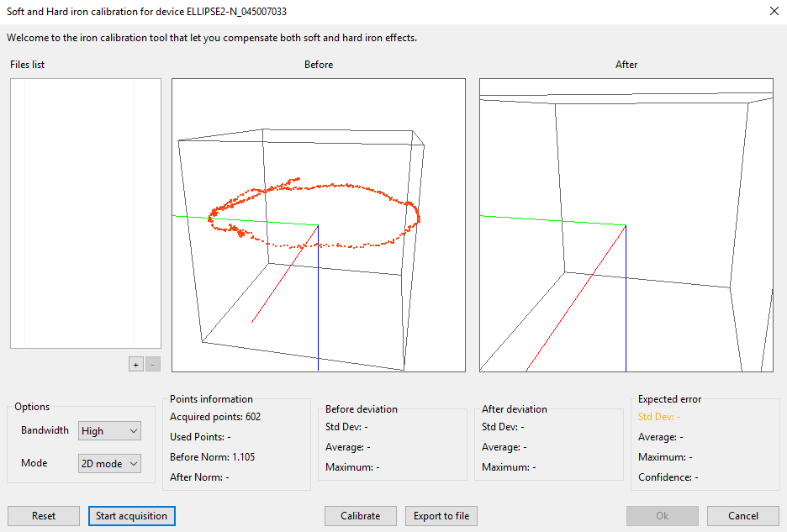Click the welcome message text

(212, 38)
